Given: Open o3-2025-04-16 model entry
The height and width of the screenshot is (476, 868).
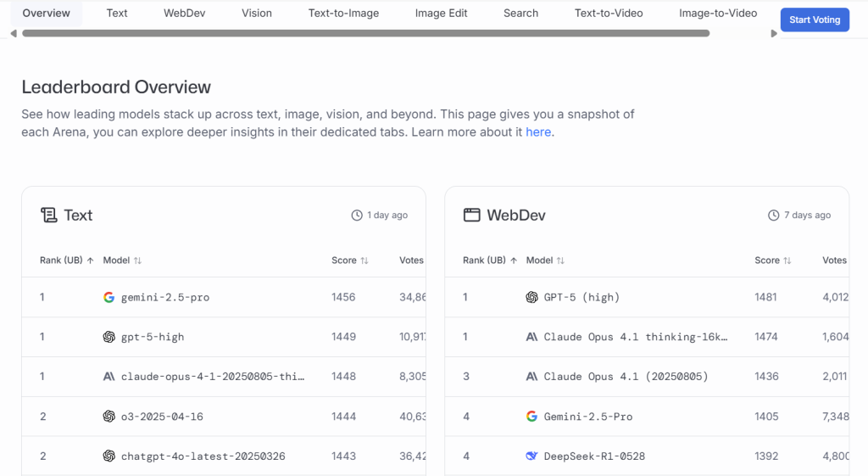Looking at the screenshot, I should pyautogui.click(x=162, y=417).
